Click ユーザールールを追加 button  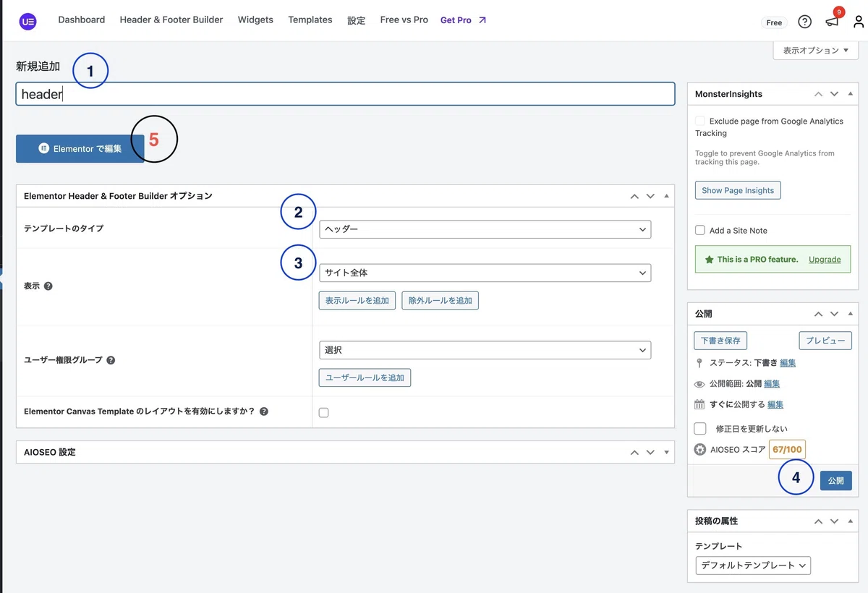365,377
